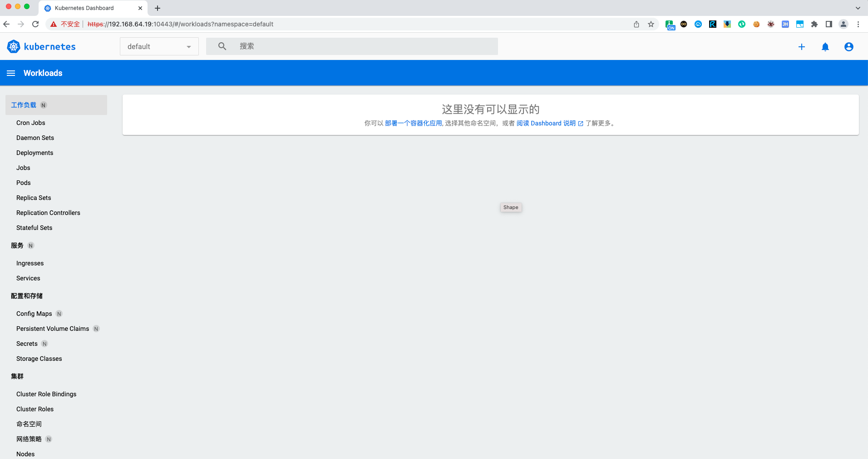868x459 pixels.
Task: Open the default namespace dropdown
Action: (159, 46)
